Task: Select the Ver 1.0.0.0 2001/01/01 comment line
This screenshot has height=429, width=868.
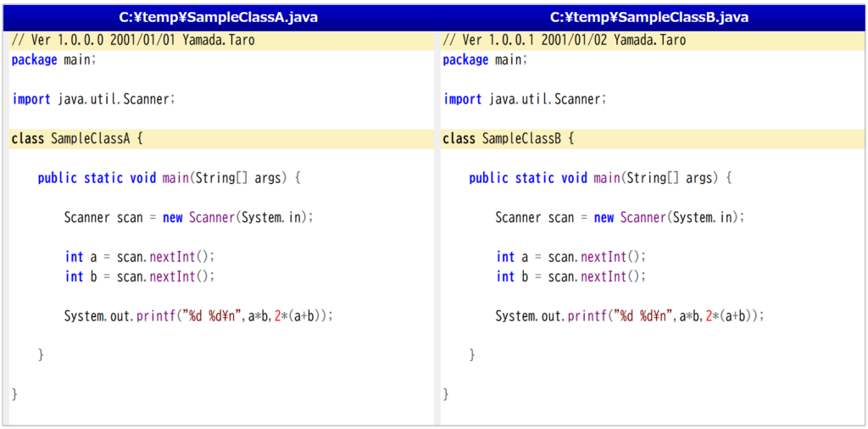Action: click(x=221, y=41)
